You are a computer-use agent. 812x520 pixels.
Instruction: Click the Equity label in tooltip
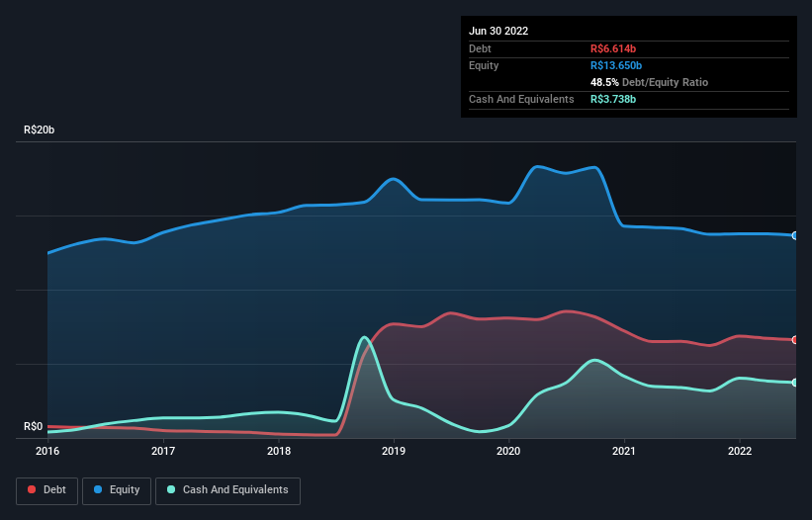point(484,65)
